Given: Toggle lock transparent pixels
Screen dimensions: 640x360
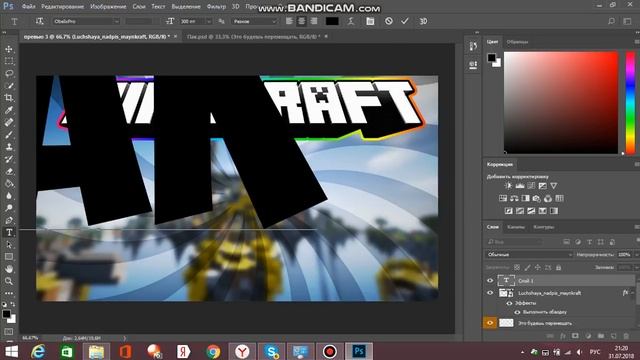Looking at the screenshot, I should pos(517,268).
